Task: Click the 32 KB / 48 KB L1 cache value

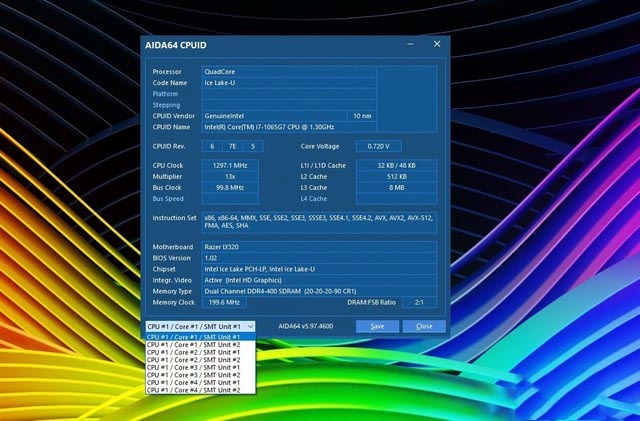Action: [396, 165]
